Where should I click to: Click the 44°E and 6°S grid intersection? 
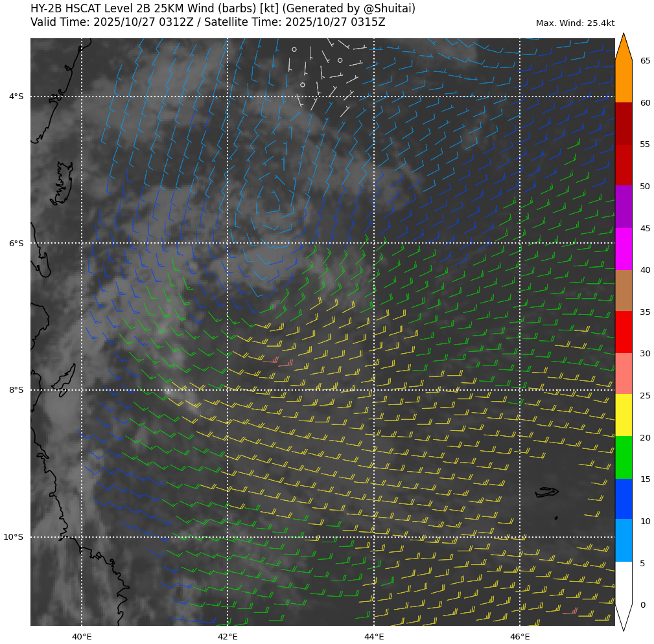(374, 244)
